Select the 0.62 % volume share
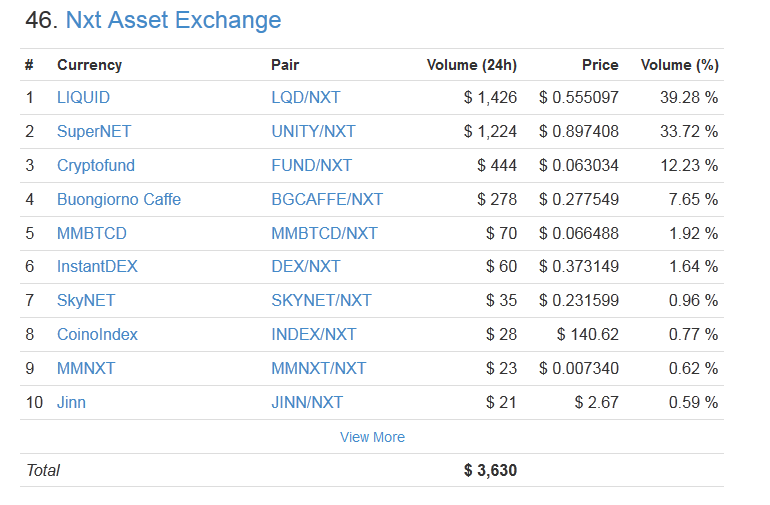Image resolution: width=770 pixels, height=505 pixels. click(x=693, y=368)
